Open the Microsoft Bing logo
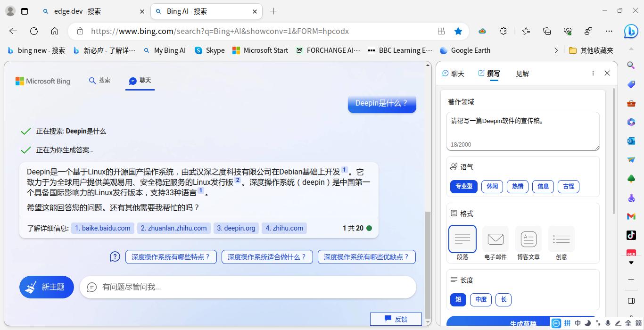The image size is (644, 330). click(43, 81)
